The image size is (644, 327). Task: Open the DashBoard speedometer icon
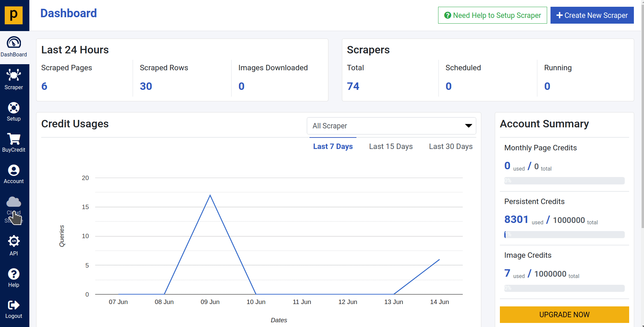tap(14, 43)
